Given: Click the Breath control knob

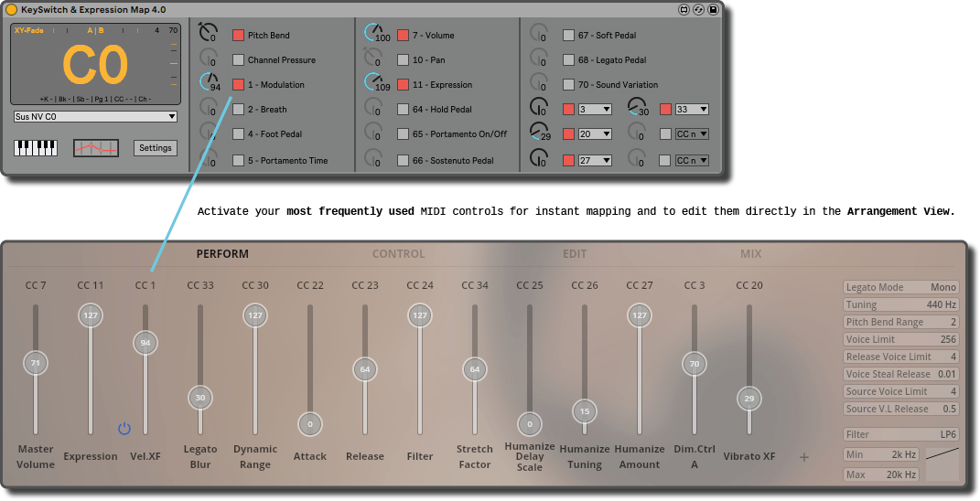Looking at the screenshot, I should coord(208,107).
